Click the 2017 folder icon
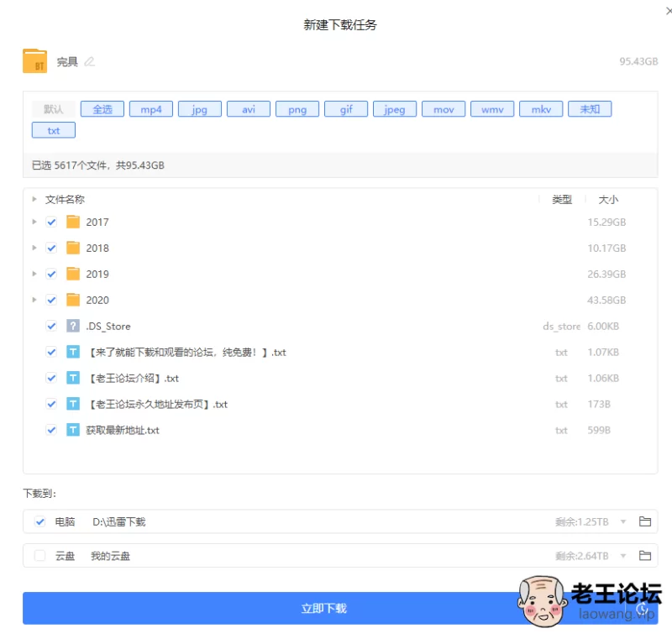This screenshot has width=672, height=644. point(73,222)
